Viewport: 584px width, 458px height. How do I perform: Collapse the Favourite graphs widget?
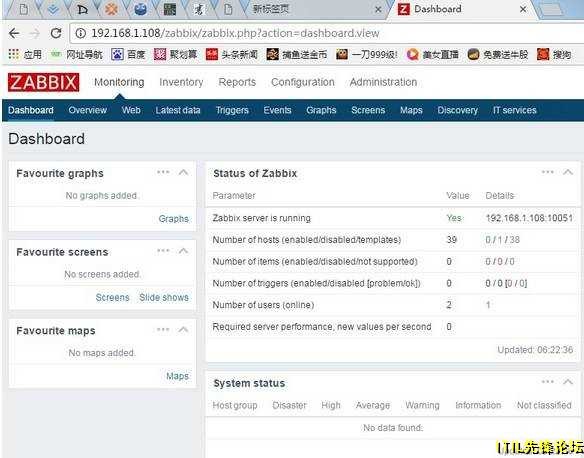[183, 172]
